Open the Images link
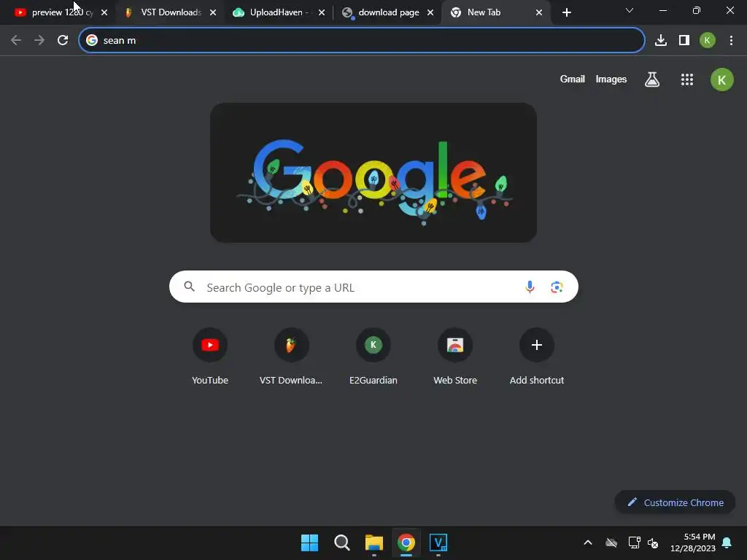Image resolution: width=747 pixels, height=560 pixels. click(x=611, y=79)
